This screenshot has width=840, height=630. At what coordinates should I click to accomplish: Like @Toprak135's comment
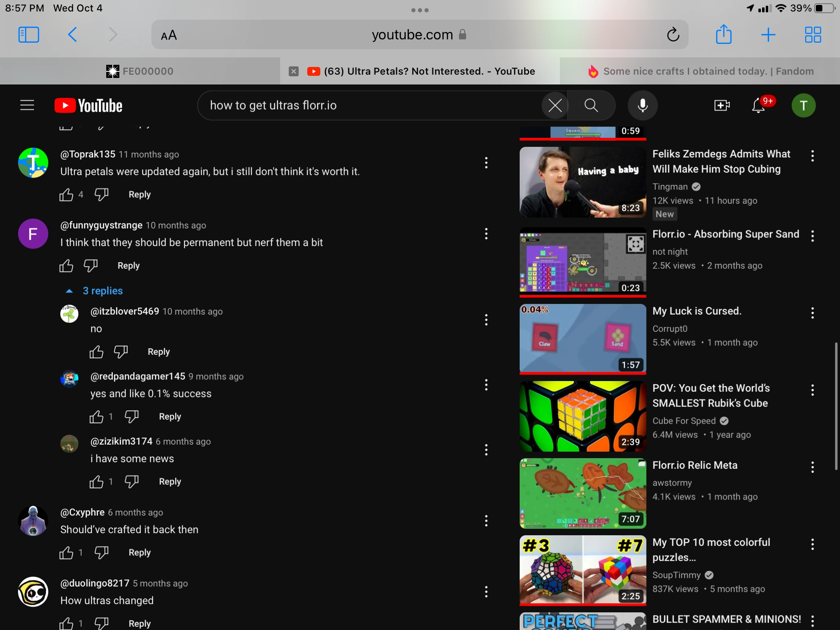pyautogui.click(x=66, y=194)
